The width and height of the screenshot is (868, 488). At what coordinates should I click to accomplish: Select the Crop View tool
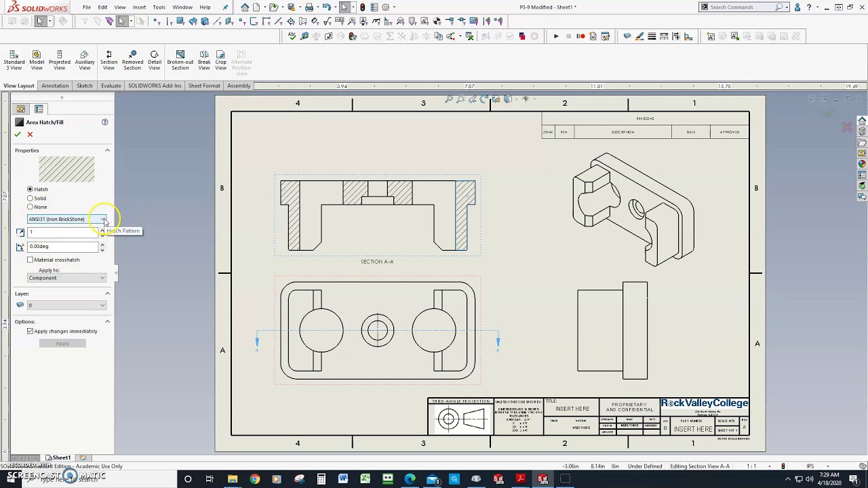[220, 60]
